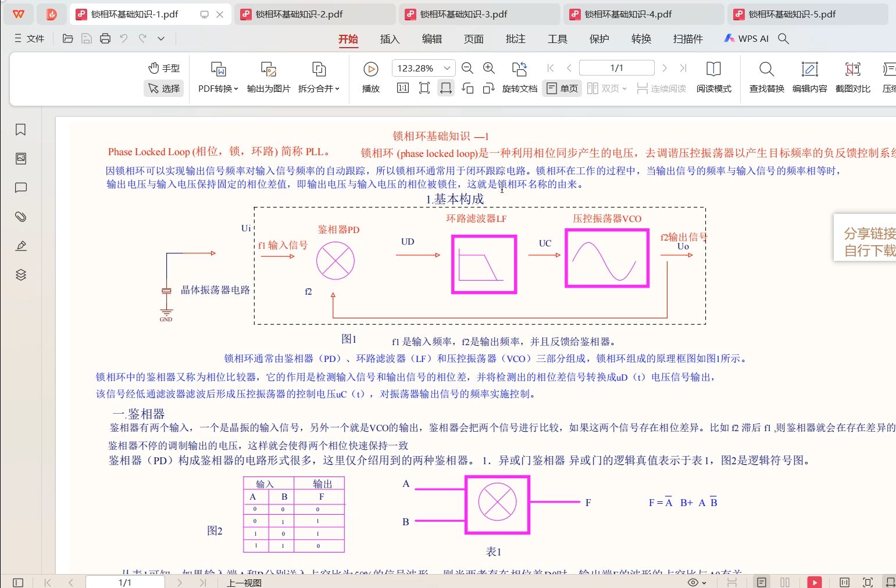Click the actual size 1:1 icon
Image resolution: width=896 pixels, height=588 pixels.
pyautogui.click(x=402, y=88)
